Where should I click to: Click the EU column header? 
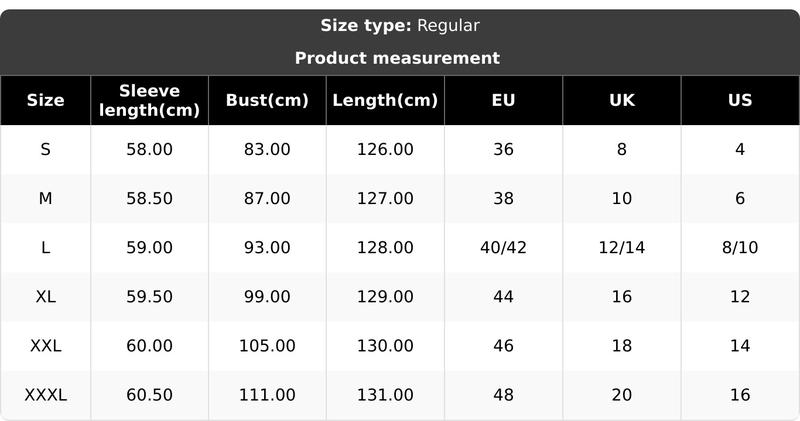[x=503, y=100]
